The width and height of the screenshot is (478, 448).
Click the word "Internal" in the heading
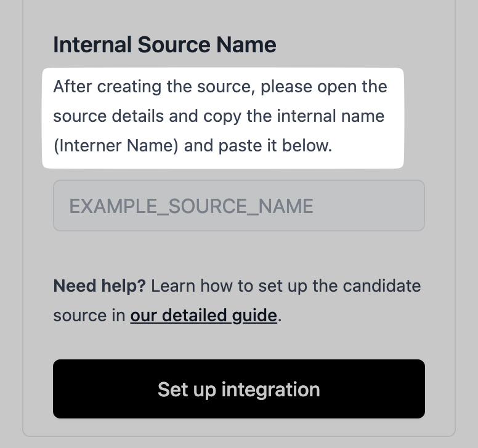92,45
